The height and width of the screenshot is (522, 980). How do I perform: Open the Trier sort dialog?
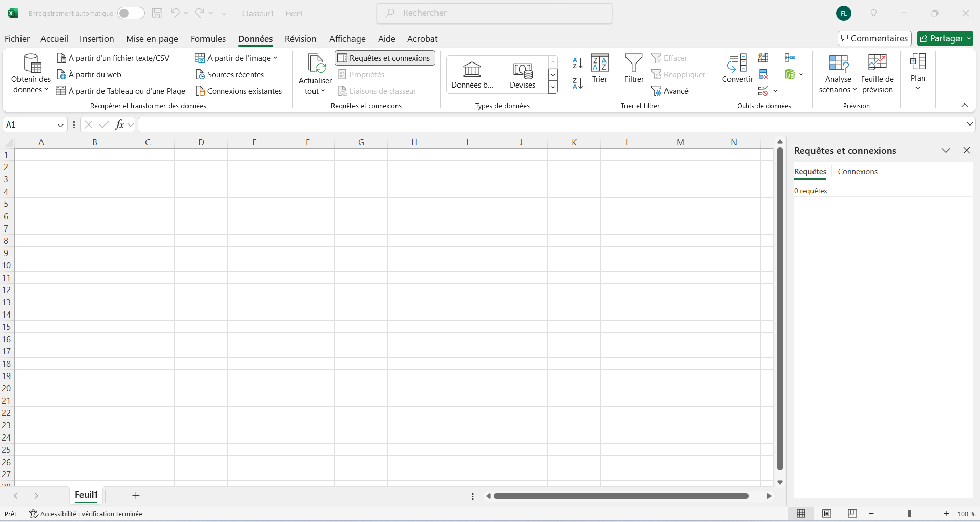pyautogui.click(x=599, y=69)
